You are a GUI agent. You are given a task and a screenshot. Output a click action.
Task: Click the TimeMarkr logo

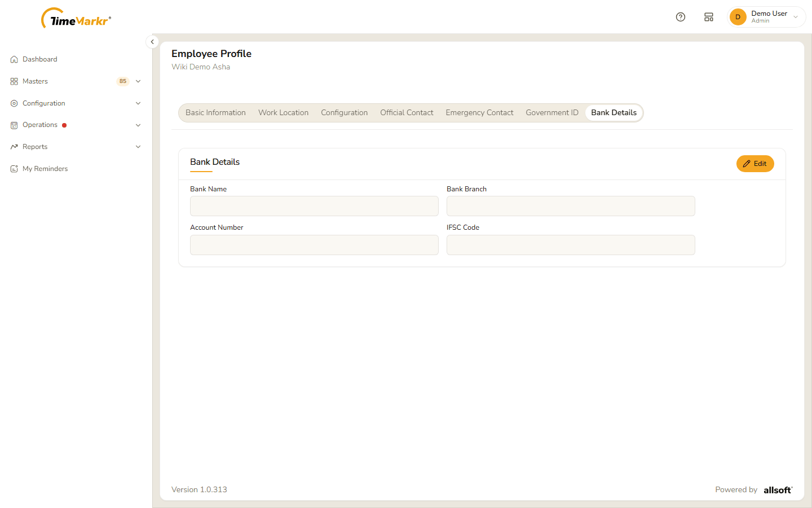[x=76, y=19]
